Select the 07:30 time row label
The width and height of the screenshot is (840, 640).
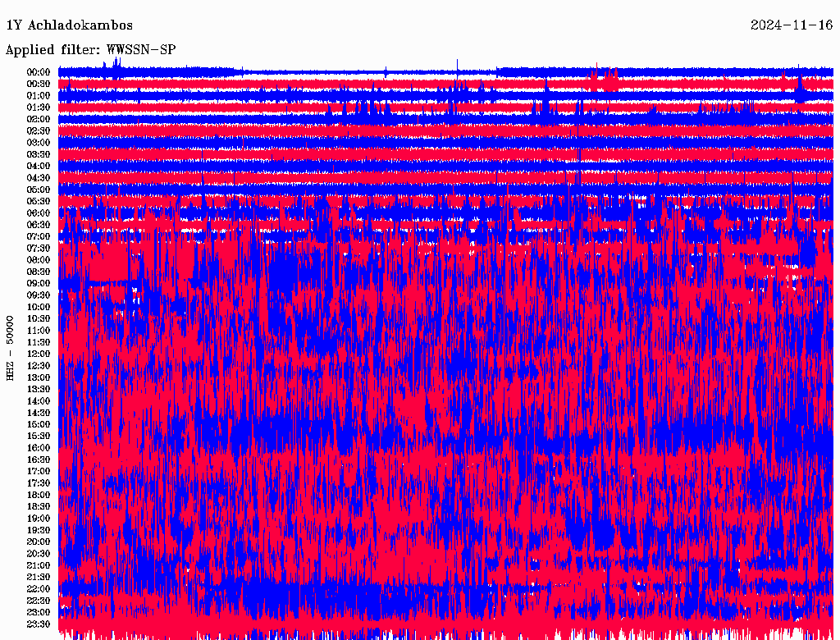[x=39, y=248]
